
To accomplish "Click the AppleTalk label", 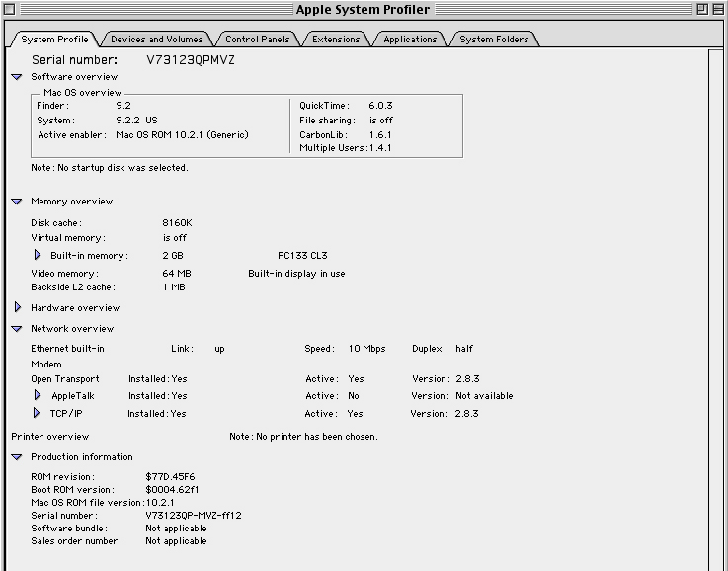I will [x=73, y=396].
